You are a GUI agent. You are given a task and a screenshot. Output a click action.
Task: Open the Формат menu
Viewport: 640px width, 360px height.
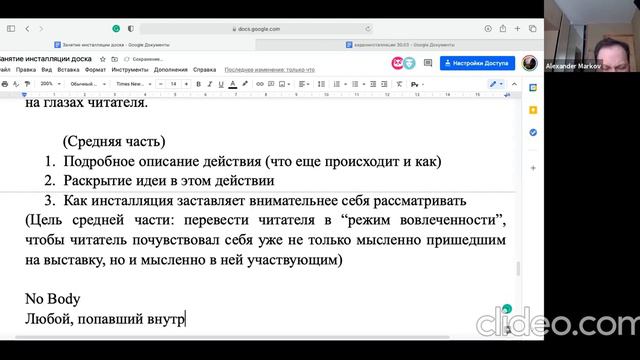95,70
